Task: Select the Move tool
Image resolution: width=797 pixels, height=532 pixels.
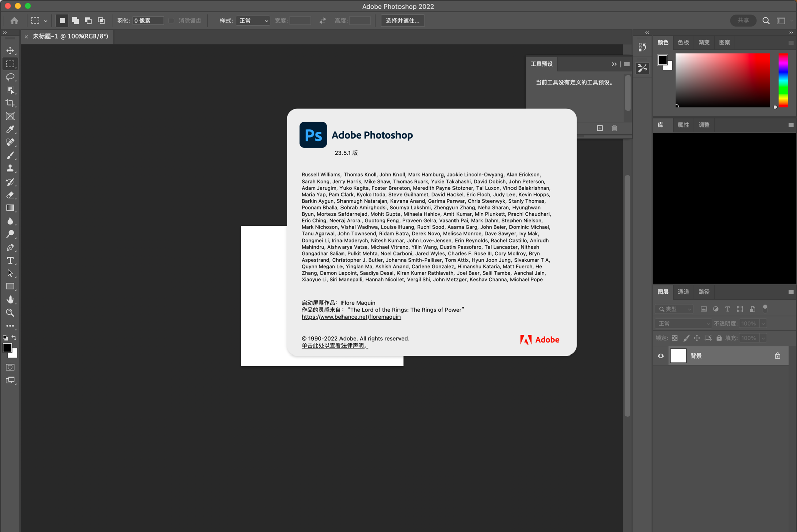Action: 10,51
